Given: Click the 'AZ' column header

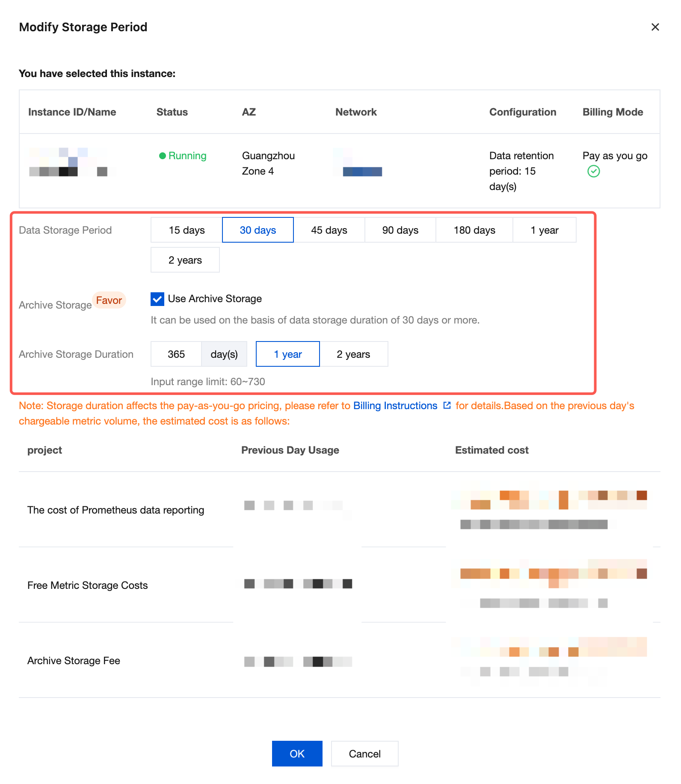Looking at the screenshot, I should pyautogui.click(x=249, y=112).
